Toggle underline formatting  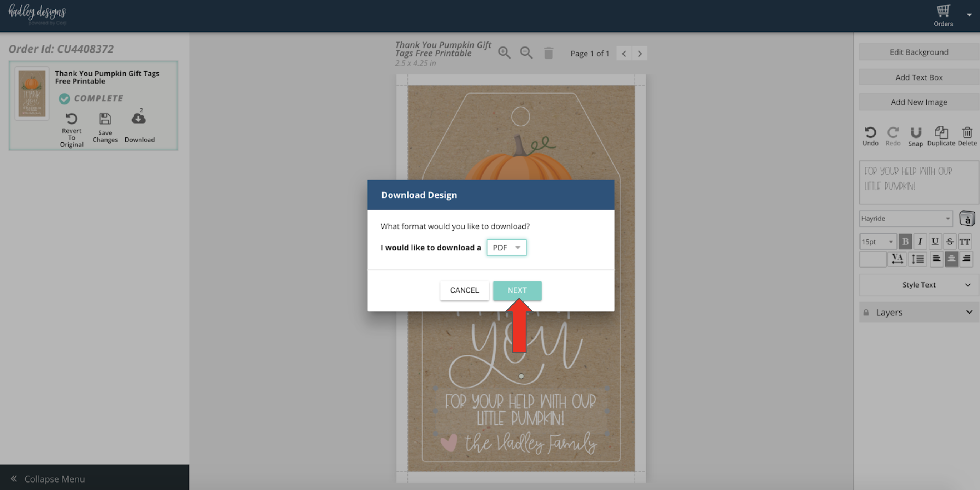pos(935,241)
